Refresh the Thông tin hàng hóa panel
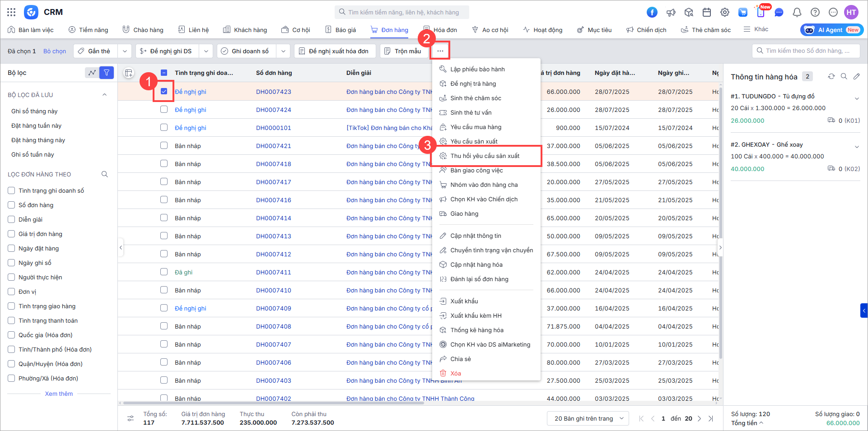The height and width of the screenshot is (431, 868). pos(831,76)
